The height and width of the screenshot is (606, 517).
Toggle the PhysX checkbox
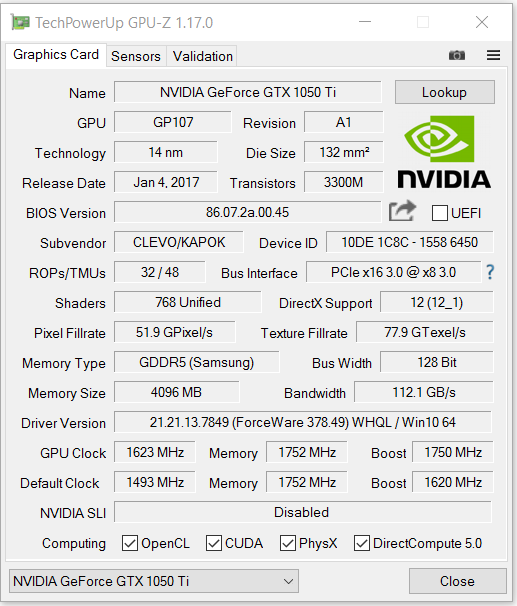(287, 543)
